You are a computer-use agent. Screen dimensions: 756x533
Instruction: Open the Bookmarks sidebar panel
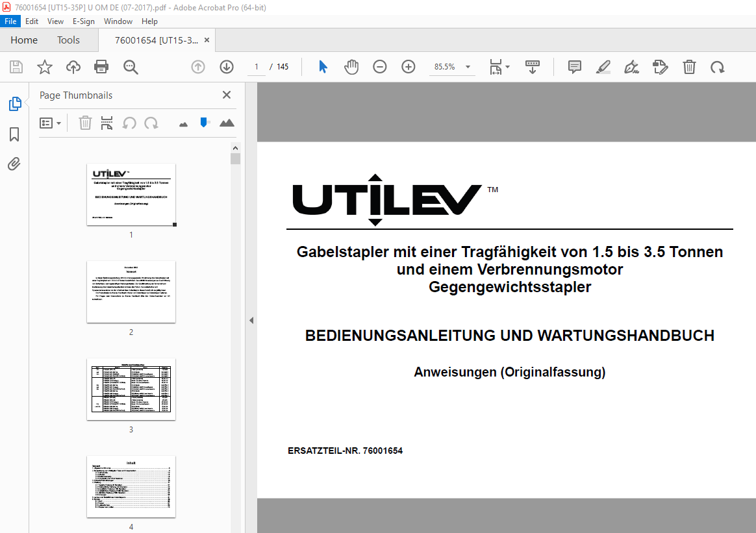coord(14,134)
